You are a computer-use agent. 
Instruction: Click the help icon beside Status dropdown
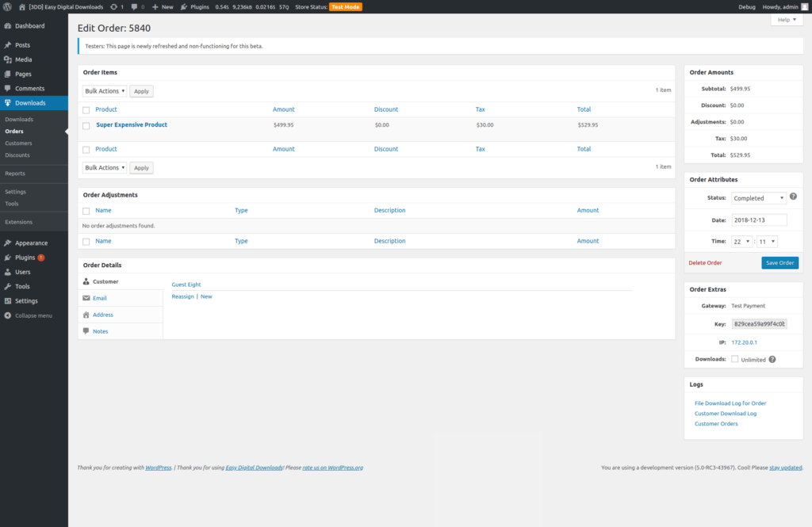point(793,197)
